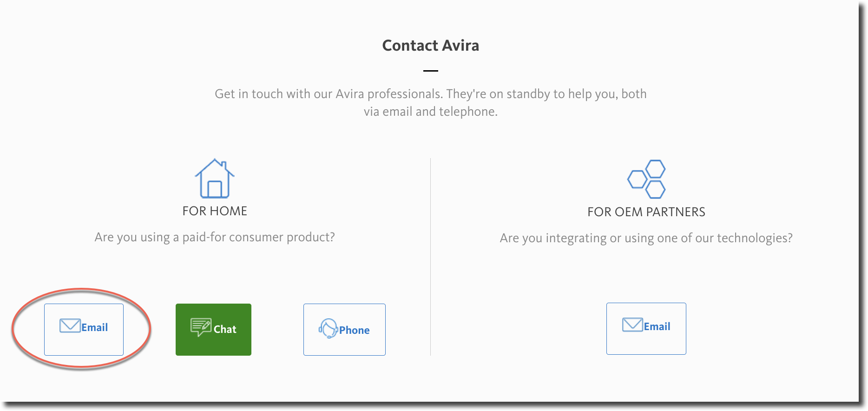Click the 'Get in touch with our Avira professionals' paragraph
The height and width of the screenshot is (411, 868).
431,103
